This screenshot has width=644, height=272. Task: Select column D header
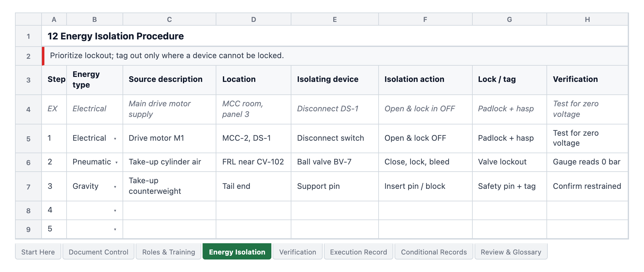click(x=254, y=19)
